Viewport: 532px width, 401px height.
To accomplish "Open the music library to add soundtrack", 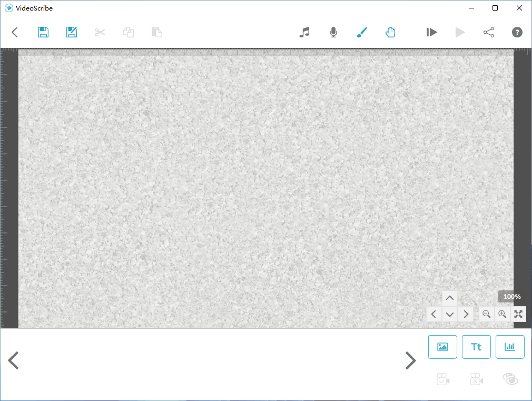I will (304, 32).
